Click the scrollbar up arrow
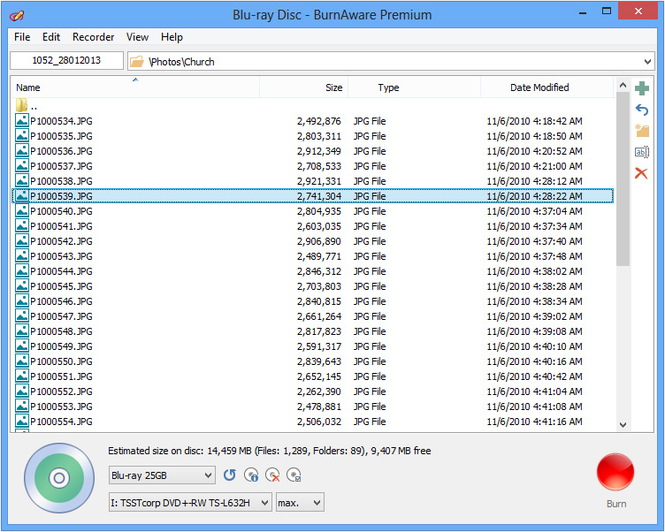665x532 pixels. [x=623, y=85]
